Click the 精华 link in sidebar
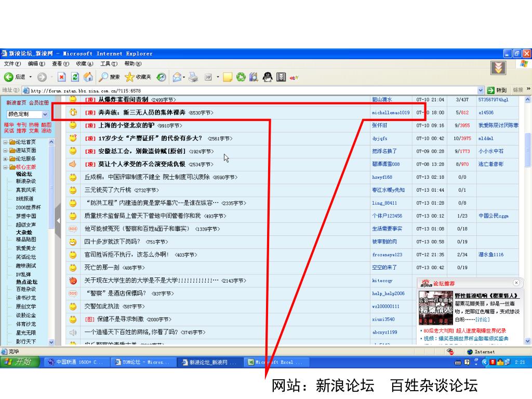Screen dimensions: 532x399 pos(9,125)
